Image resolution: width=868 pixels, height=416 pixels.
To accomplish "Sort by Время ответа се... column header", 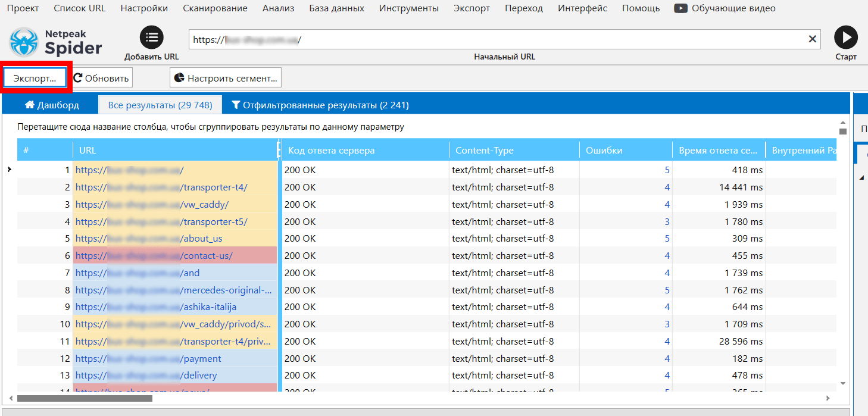I will point(719,150).
